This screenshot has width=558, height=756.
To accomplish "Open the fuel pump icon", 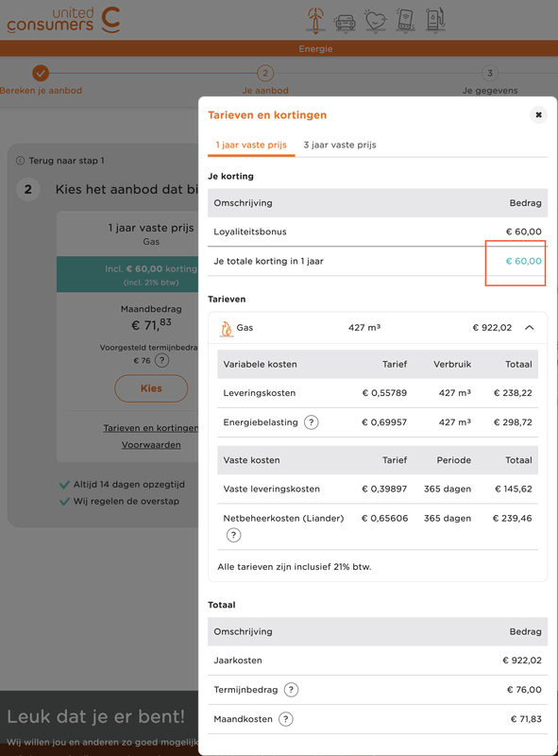I will click(x=435, y=21).
